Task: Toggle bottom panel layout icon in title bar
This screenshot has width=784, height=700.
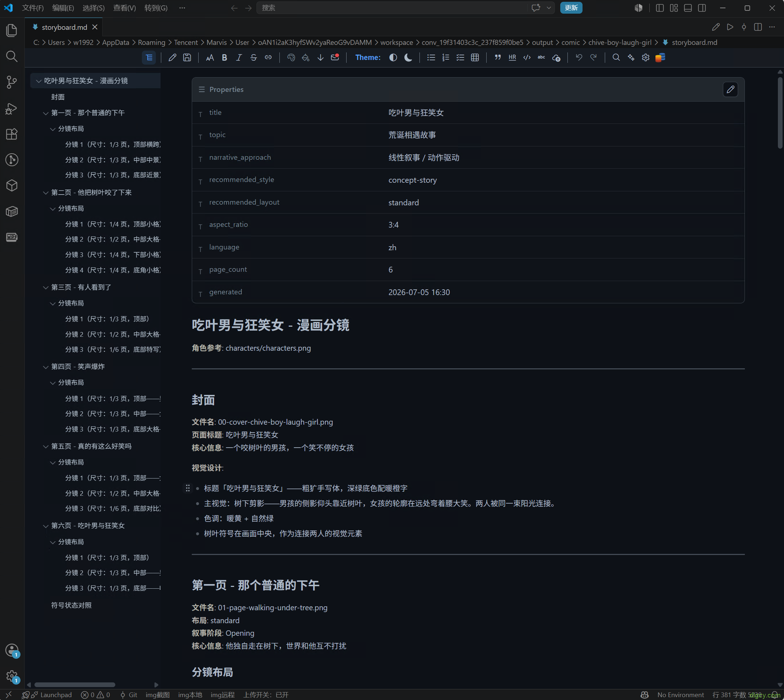Action: click(x=688, y=8)
